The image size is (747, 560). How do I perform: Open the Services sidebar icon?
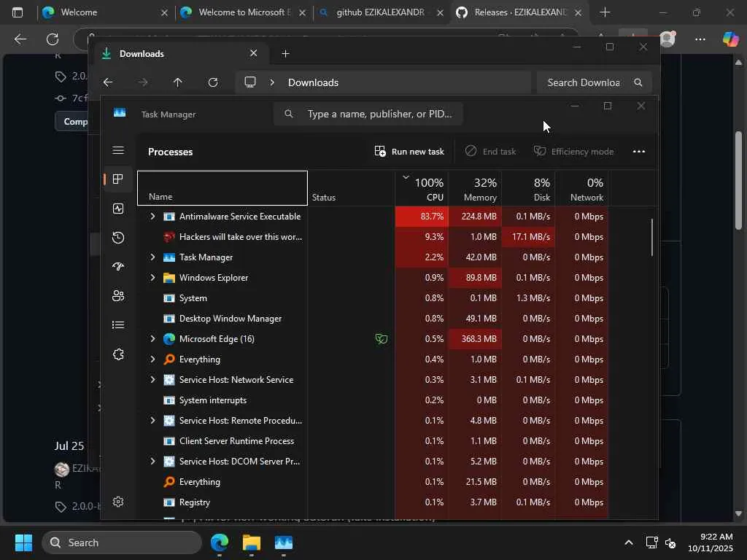[118, 354]
